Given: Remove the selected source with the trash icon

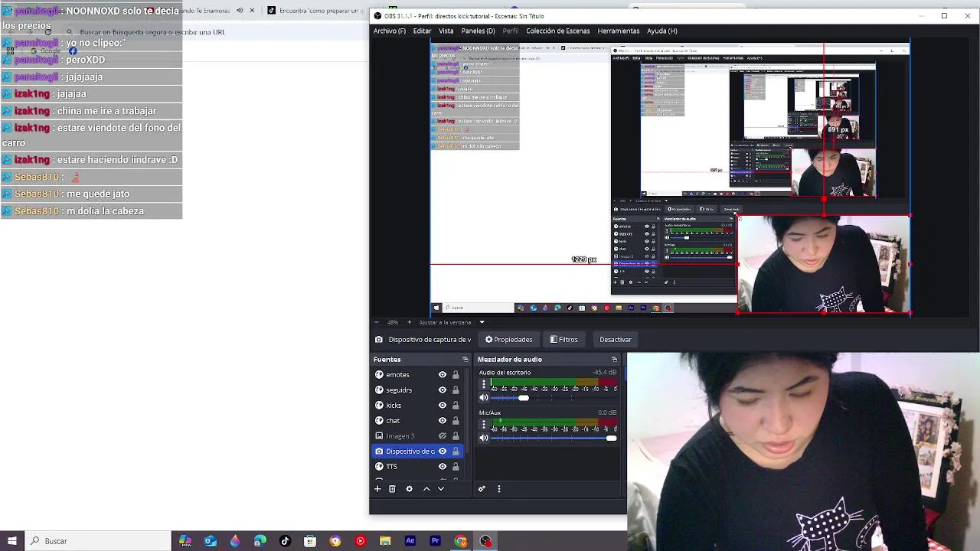Looking at the screenshot, I should pyautogui.click(x=392, y=489).
